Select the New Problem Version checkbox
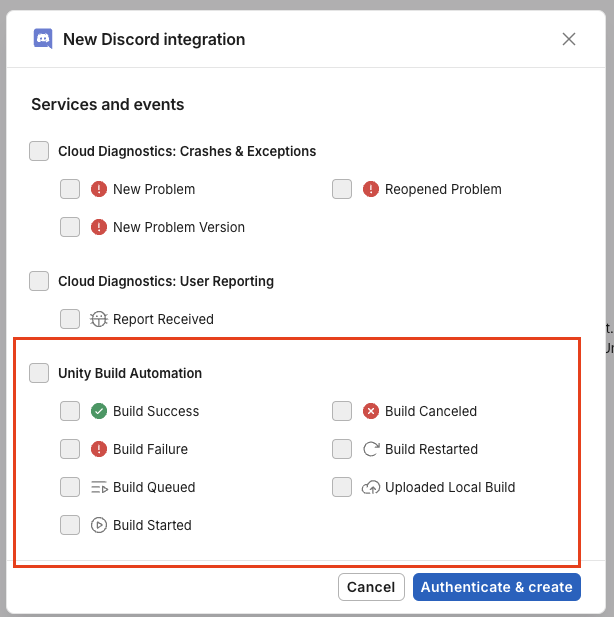The width and height of the screenshot is (614, 617). (70, 227)
